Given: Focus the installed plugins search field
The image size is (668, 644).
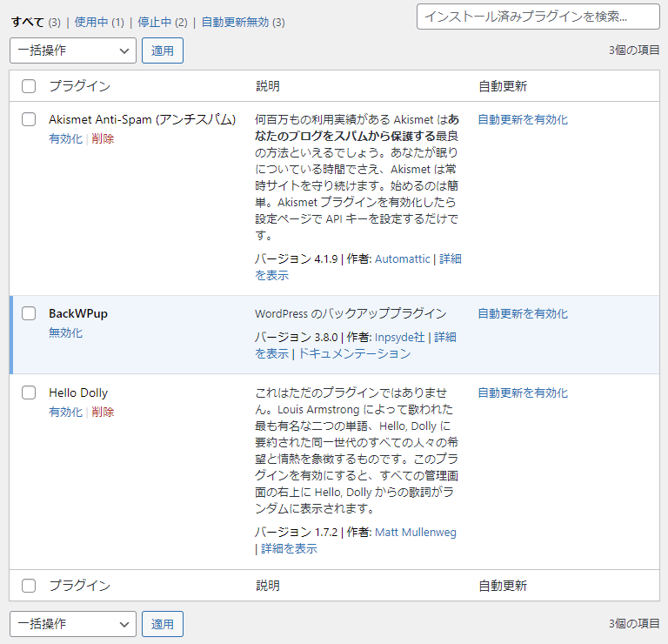Looking at the screenshot, I should click(x=538, y=17).
